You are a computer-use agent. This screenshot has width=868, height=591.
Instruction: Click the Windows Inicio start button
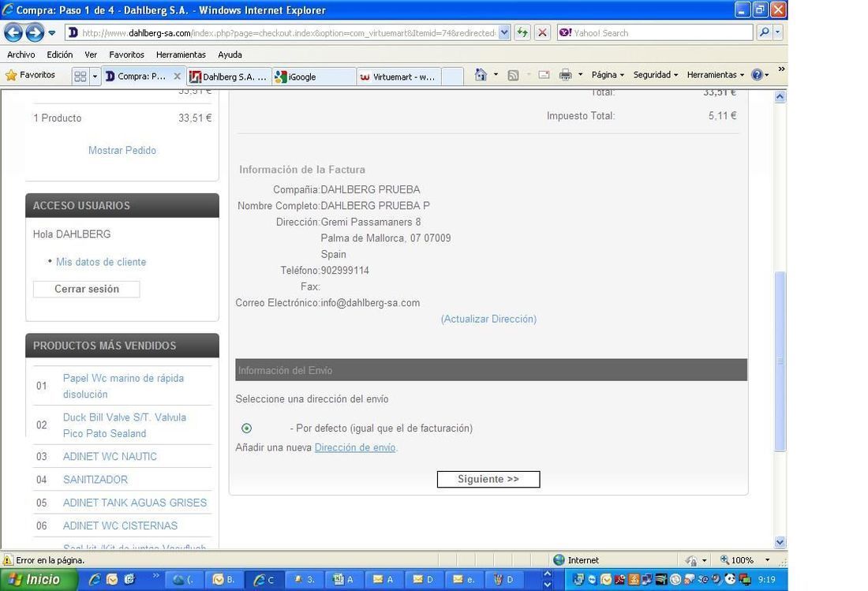pos(38,579)
